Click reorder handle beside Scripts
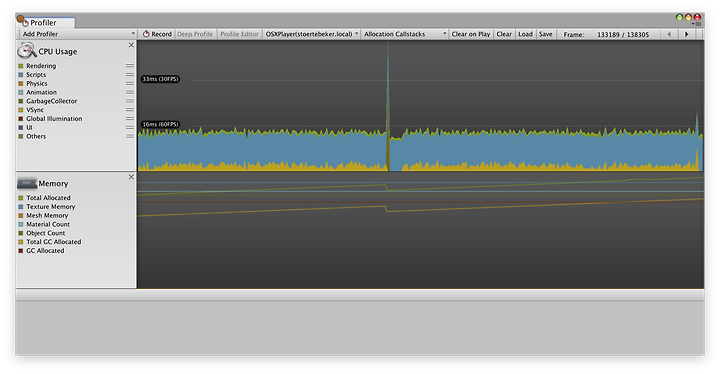 [x=130, y=75]
